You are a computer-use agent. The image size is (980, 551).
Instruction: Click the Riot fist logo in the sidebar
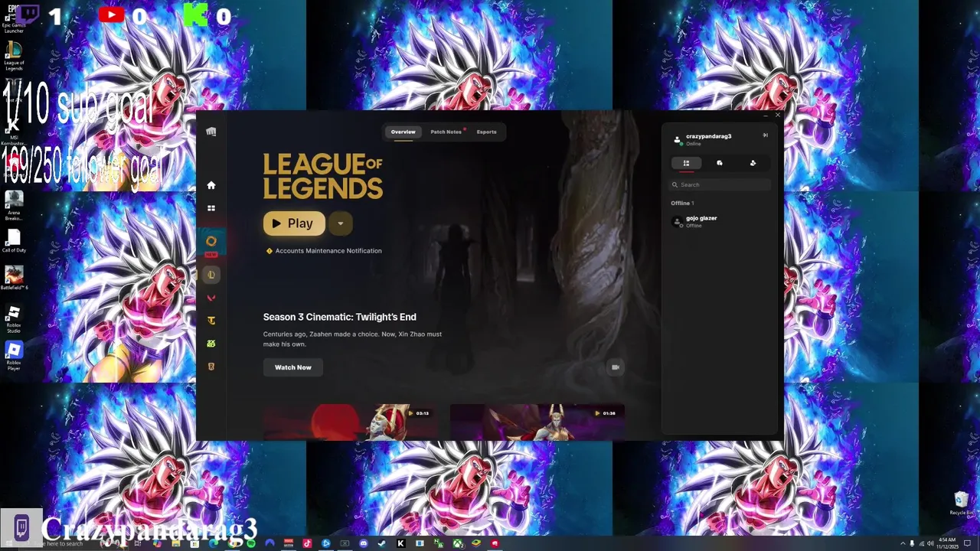point(211,132)
